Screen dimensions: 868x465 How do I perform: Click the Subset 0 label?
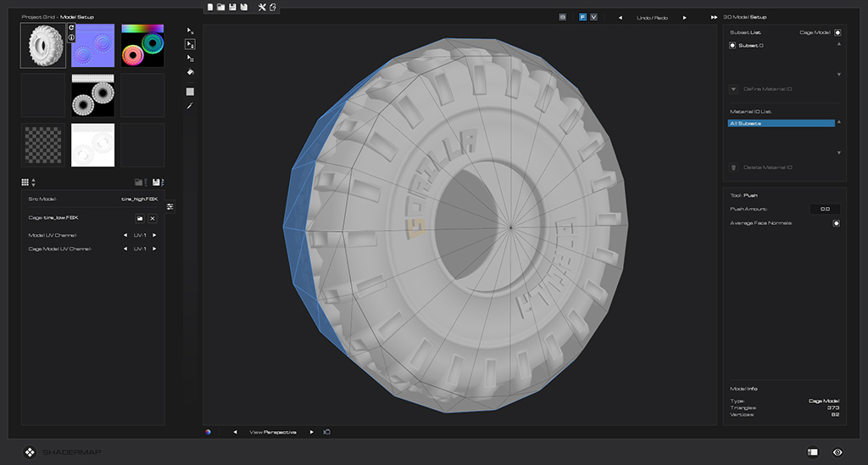(751, 46)
